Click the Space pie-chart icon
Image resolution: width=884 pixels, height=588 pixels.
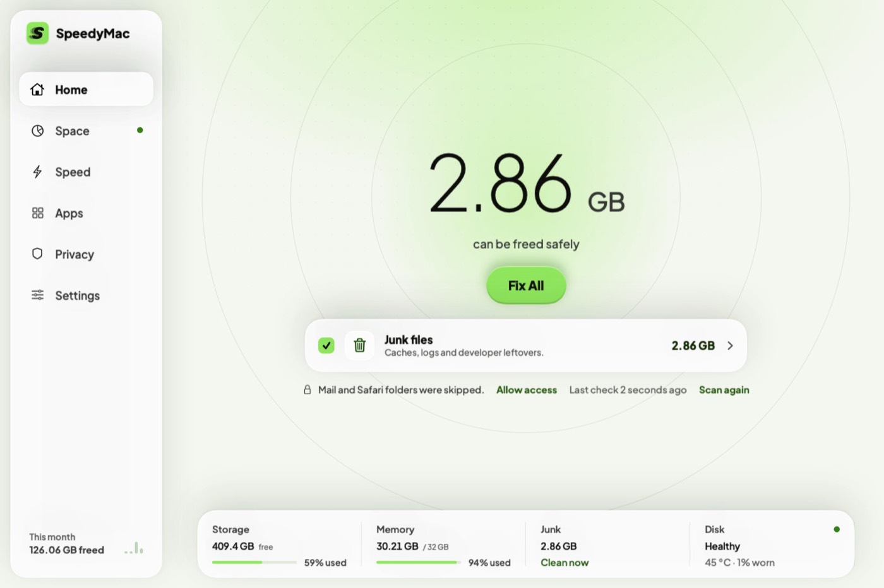click(x=38, y=131)
